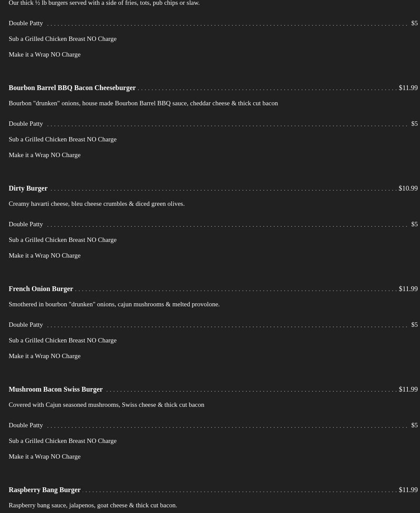This screenshot has height=513, width=420.
Task: Click the Raspberry Bang Burger $11.99 price
Action: (x=408, y=490)
